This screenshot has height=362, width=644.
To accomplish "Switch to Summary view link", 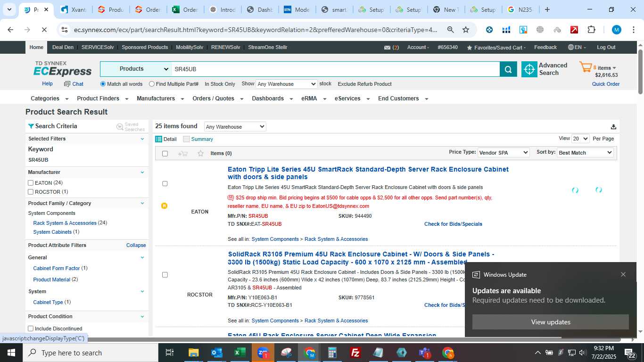I will (202, 139).
